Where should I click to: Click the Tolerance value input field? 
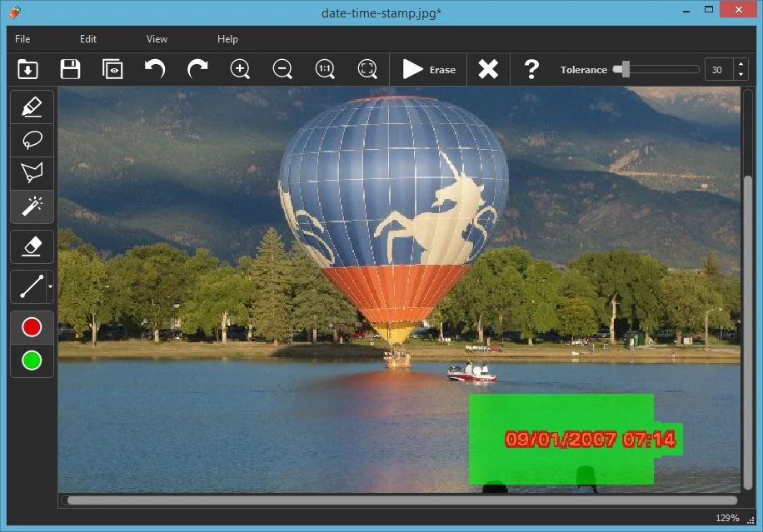pyautogui.click(x=719, y=70)
